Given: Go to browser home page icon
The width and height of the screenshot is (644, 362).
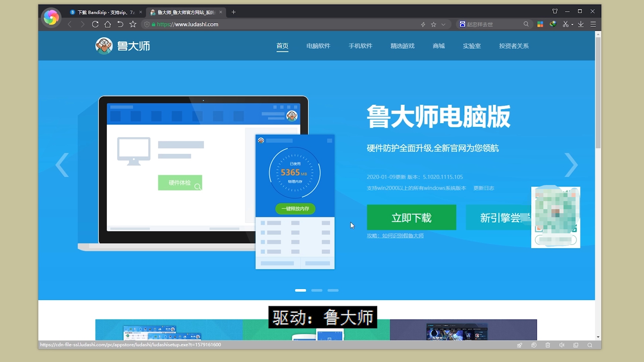Looking at the screenshot, I should 108,24.
